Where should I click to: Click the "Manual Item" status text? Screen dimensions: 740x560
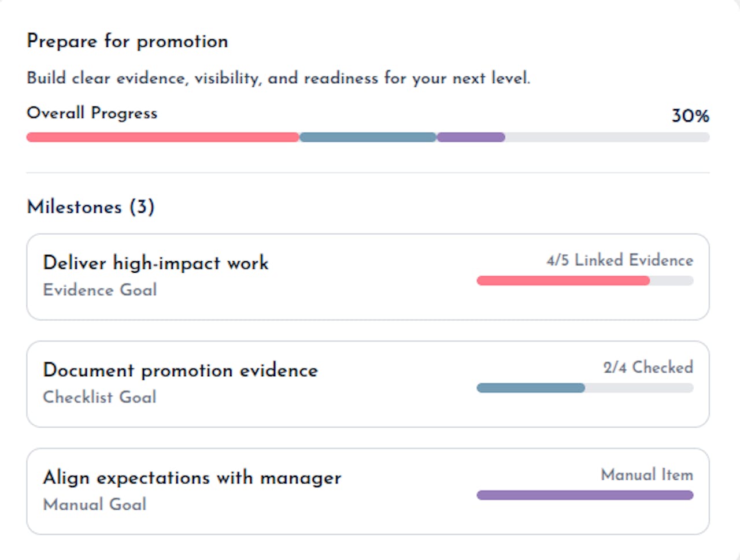(x=647, y=475)
